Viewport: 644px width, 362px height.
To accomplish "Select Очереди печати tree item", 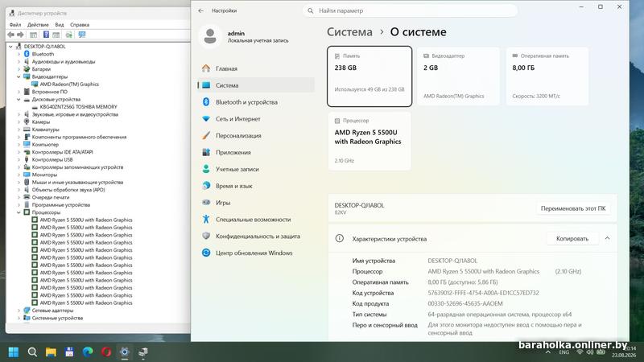I will tap(51, 197).
